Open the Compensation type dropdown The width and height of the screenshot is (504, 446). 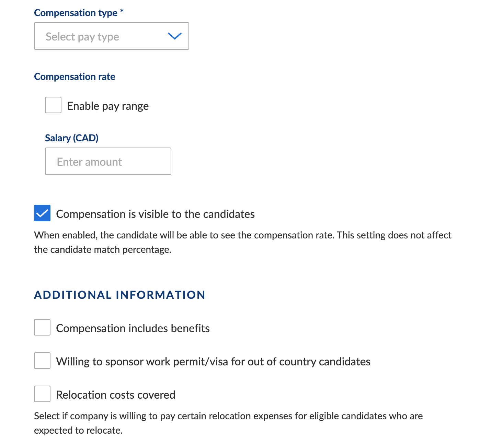[x=112, y=36]
